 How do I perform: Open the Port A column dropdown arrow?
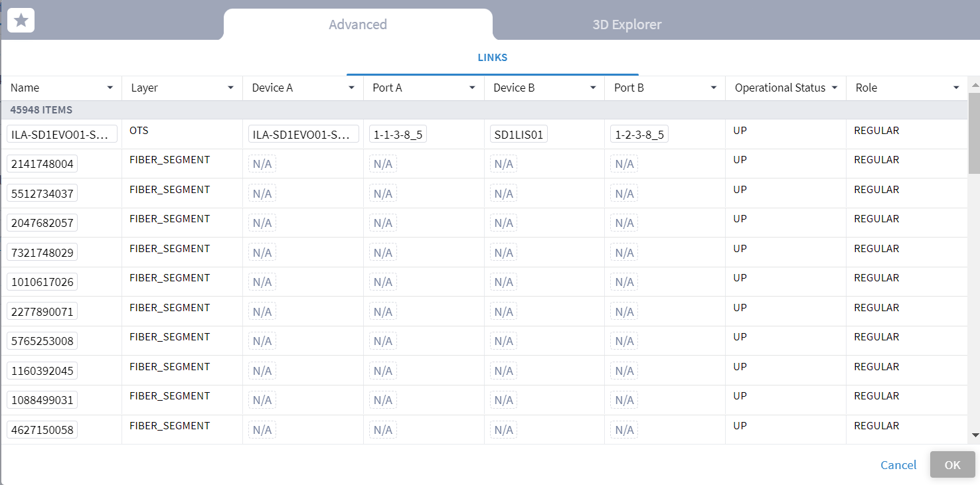click(x=472, y=88)
